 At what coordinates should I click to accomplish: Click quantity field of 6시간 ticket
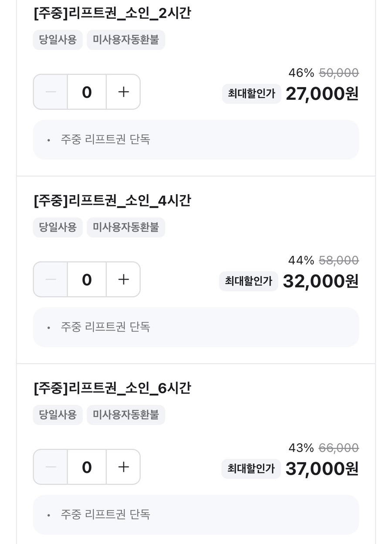tap(87, 467)
